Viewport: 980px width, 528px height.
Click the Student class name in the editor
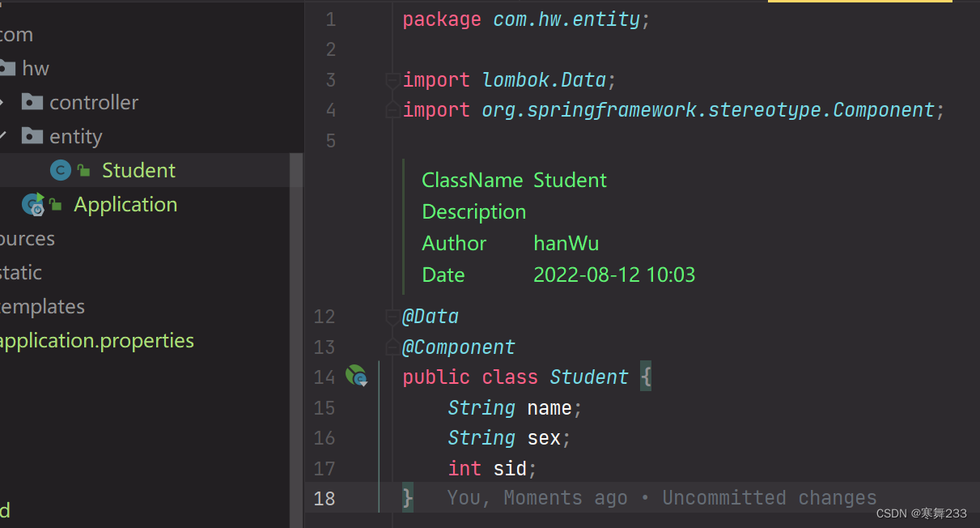coord(588,376)
